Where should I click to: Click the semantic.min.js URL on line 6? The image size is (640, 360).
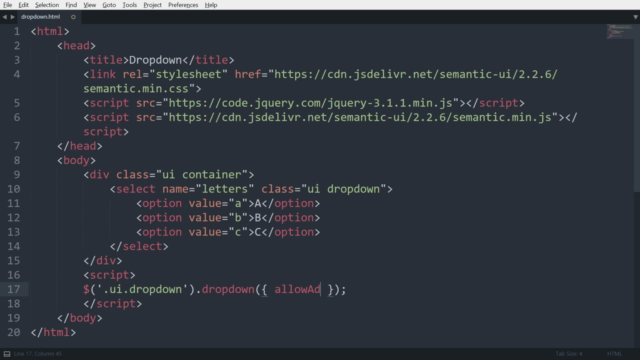[360, 118]
